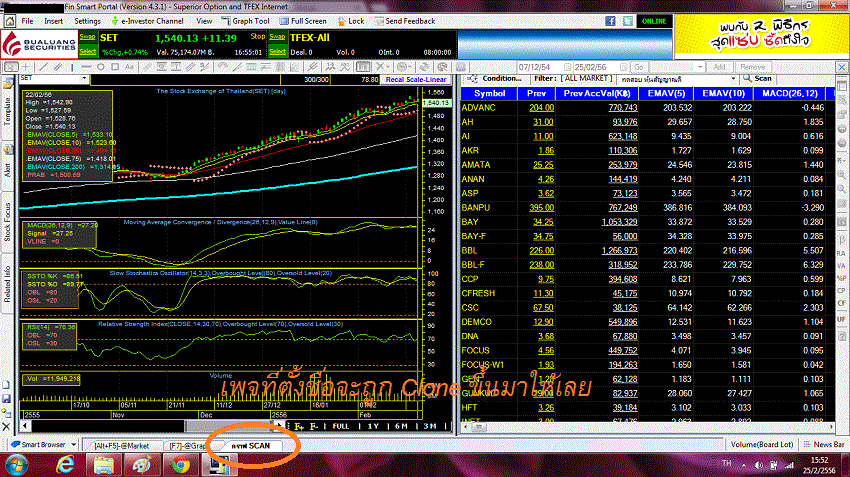Click CFRESH prev price 11.30

pyautogui.click(x=543, y=293)
